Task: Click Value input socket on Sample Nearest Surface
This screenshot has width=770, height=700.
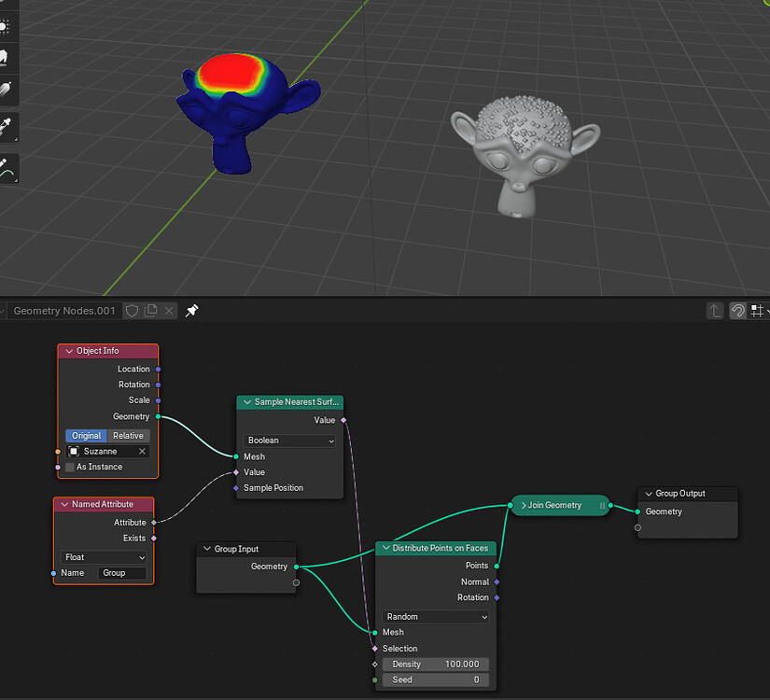Action: 236,472
